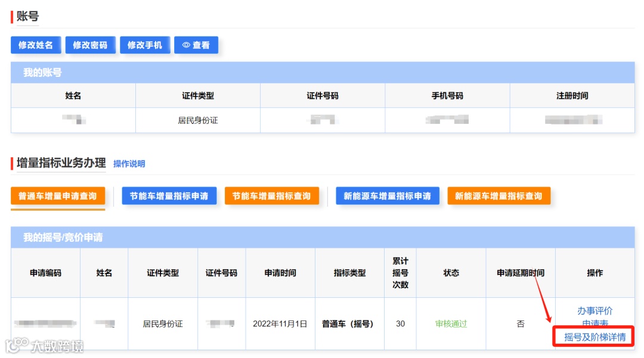This screenshot has width=644, height=358.
Task: Select the 操作 column header
Action: tap(595, 273)
